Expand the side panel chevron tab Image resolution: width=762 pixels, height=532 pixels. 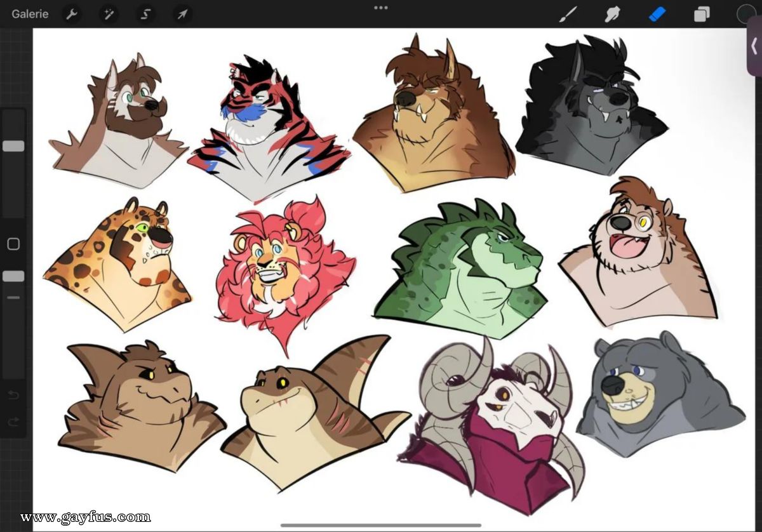coord(754,46)
